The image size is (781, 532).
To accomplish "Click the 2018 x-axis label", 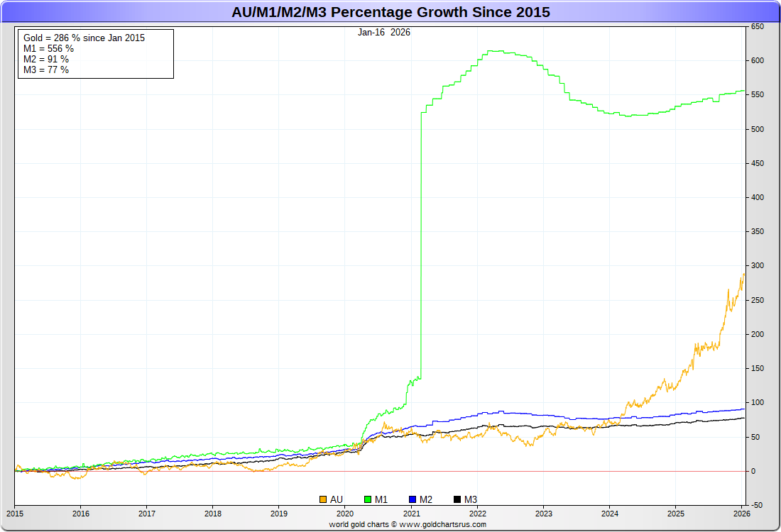I will point(213,514).
